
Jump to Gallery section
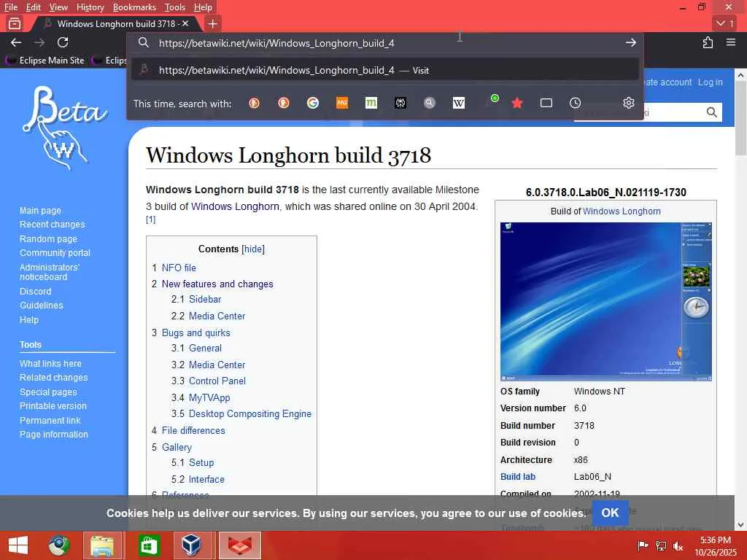click(177, 447)
